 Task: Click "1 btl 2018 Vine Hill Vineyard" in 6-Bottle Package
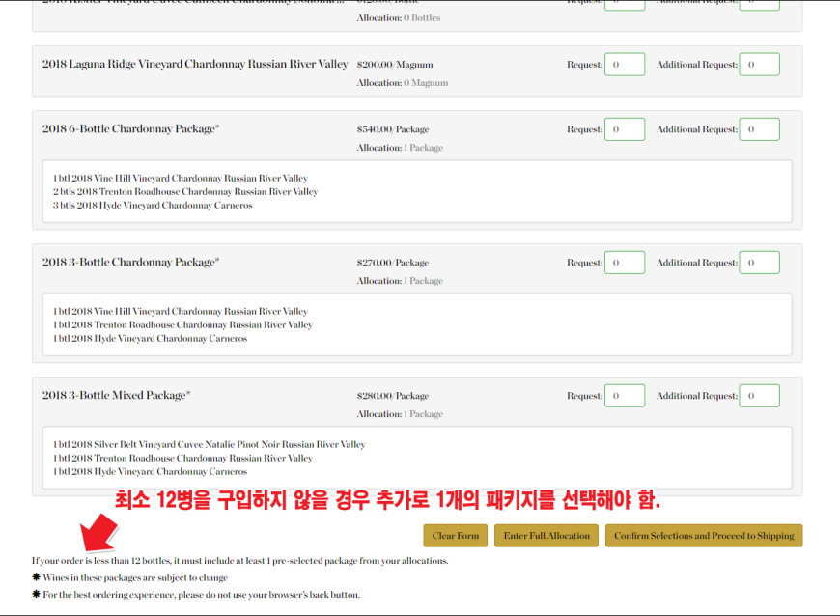(x=181, y=178)
